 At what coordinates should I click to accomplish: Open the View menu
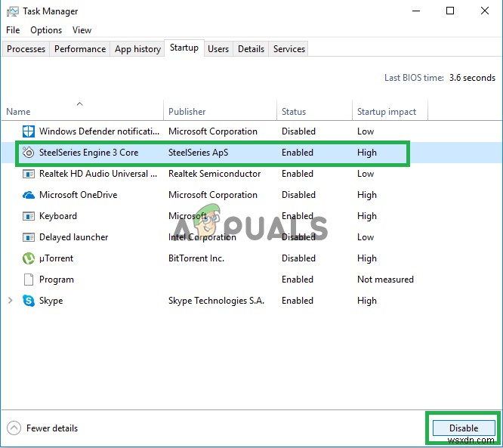point(82,30)
